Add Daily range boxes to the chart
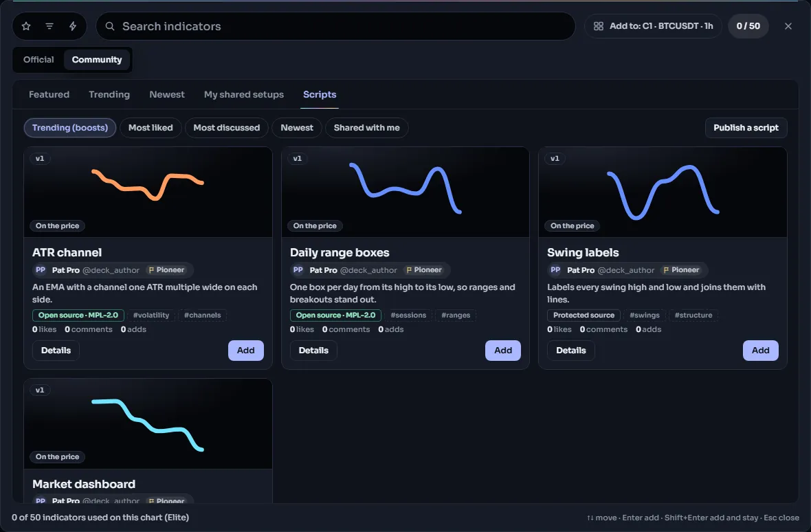The image size is (811, 532). click(503, 351)
